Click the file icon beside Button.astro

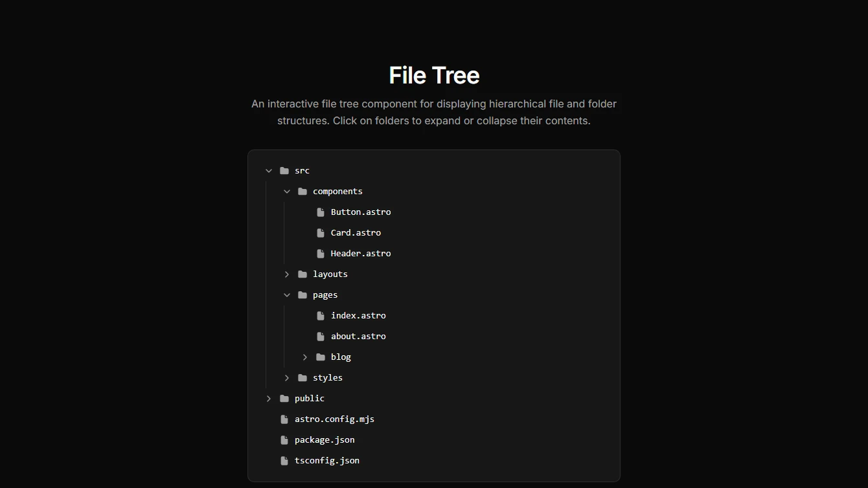321,212
